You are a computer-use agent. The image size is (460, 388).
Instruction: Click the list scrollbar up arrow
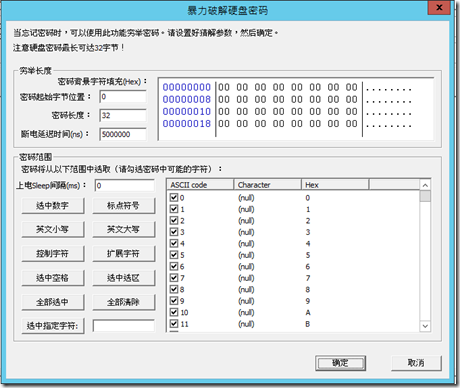425,185
